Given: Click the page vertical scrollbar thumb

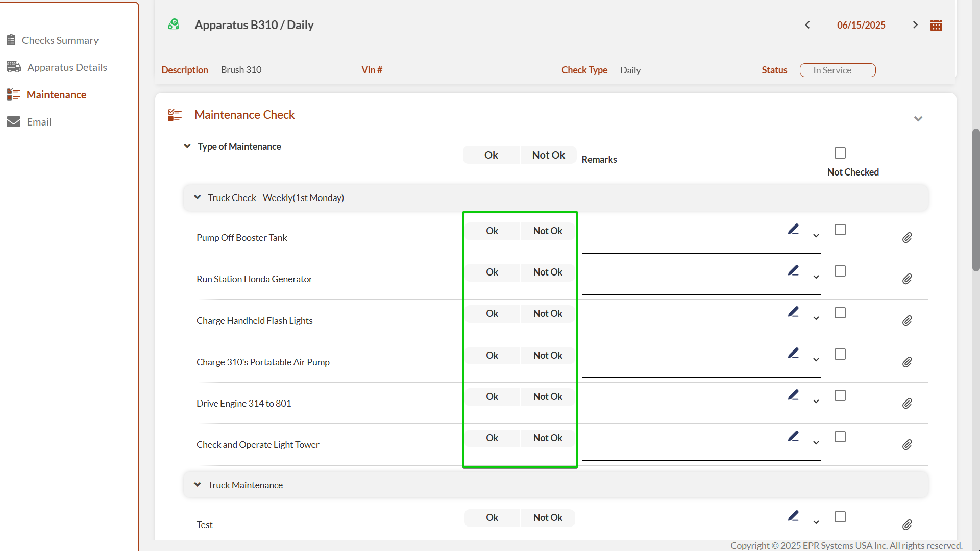Looking at the screenshot, I should pyautogui.click(x=975, y=199).
